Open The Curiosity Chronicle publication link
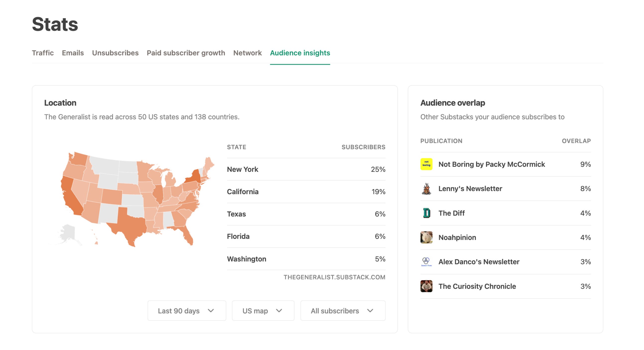The width and height of the screenshot is (644, 350). point(477,286)
